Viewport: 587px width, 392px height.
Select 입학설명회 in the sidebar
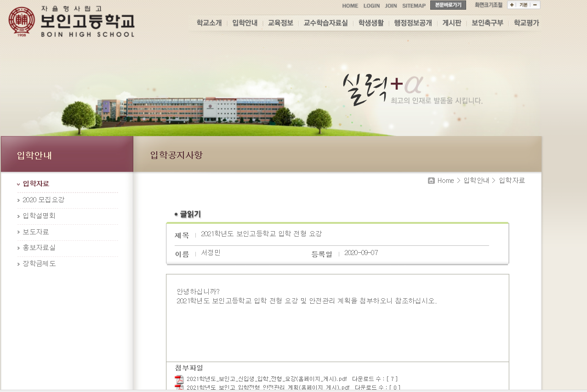coord(39,216)
